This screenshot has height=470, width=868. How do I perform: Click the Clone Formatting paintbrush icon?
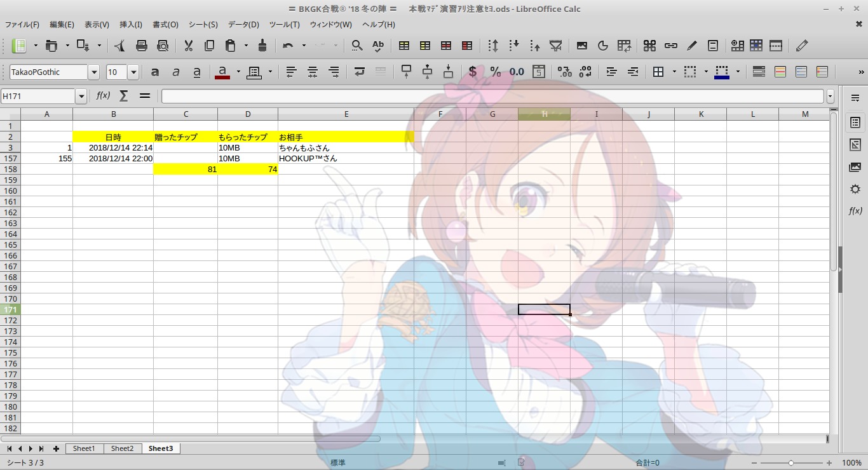click(262, 46)
